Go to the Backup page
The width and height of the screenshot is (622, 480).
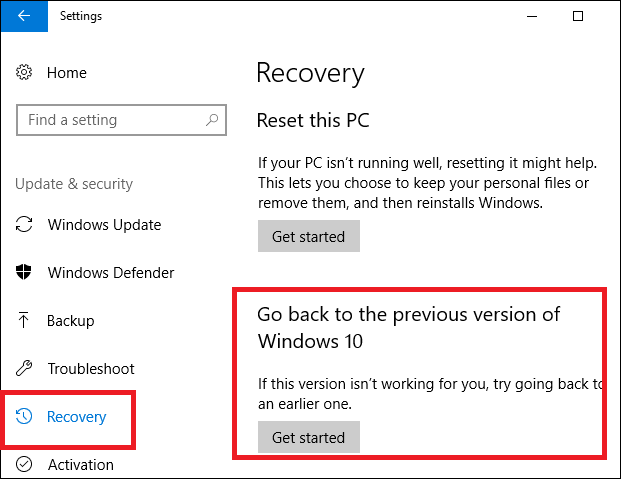pos(71,321)
